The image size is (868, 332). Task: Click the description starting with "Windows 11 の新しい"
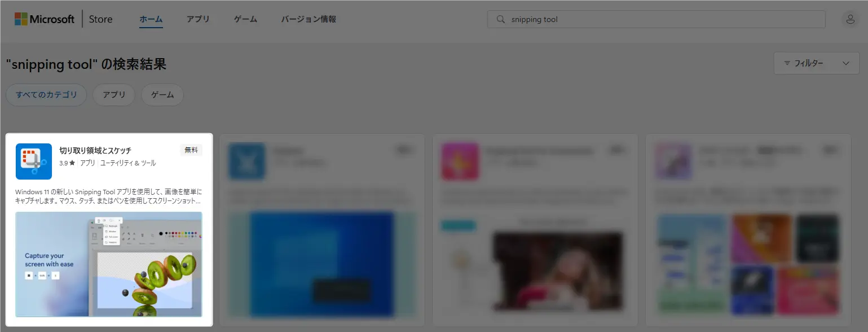click(x=108, y=196)
